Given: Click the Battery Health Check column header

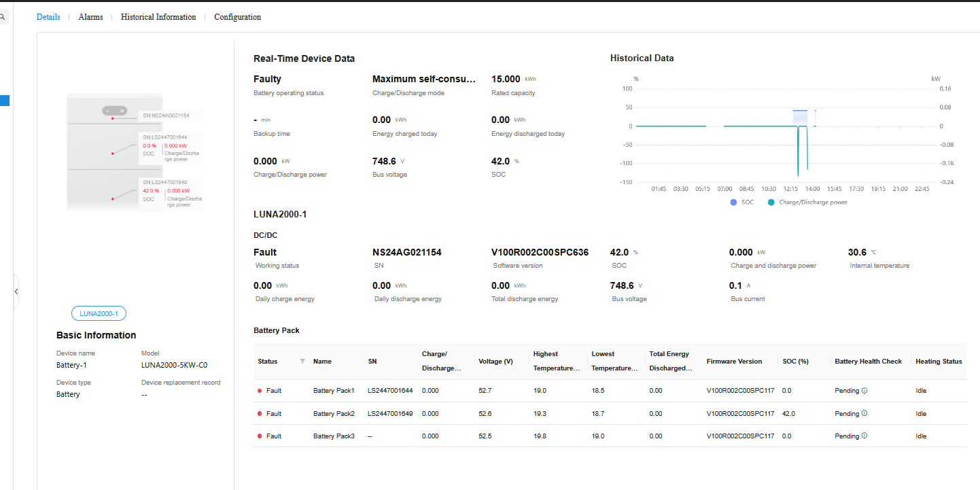Looking at the screenshot, I should pyautogui.click(x=868, y=362).
